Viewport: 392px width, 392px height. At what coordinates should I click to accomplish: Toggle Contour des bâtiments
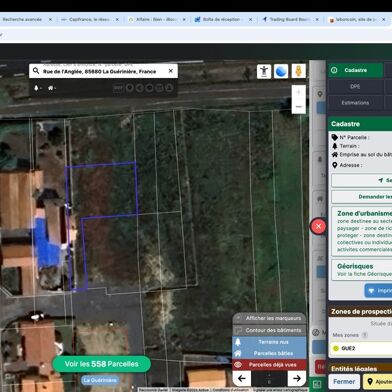point(269,330)
